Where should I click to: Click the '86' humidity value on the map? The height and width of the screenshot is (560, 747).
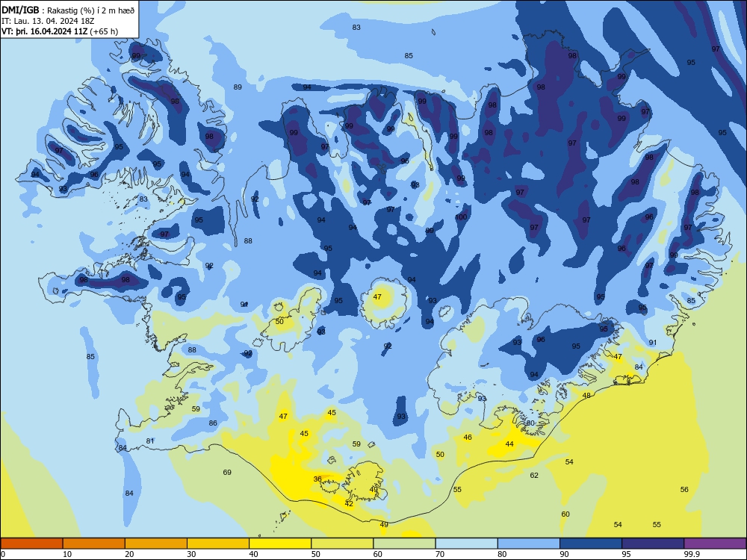[x=213, y=423]
